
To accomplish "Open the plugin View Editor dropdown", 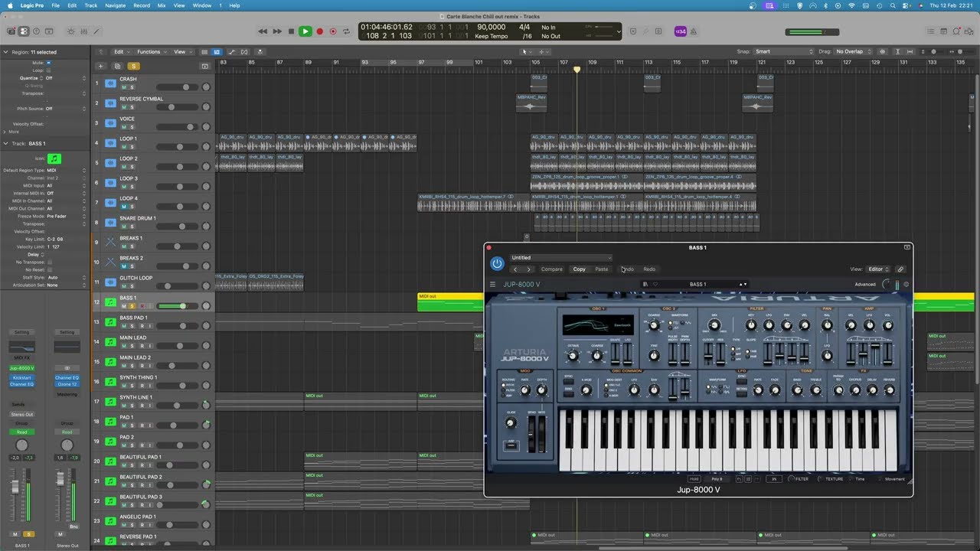I will [x=879, y=269].
